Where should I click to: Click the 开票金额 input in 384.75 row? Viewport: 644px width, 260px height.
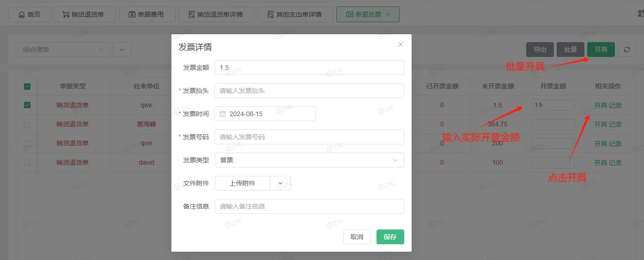[x=553, y=124]
